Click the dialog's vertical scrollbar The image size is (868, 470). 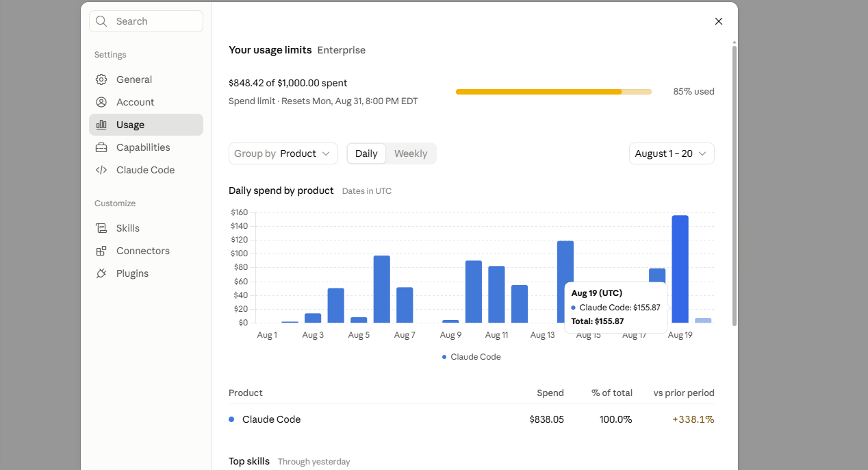[735, 185]
